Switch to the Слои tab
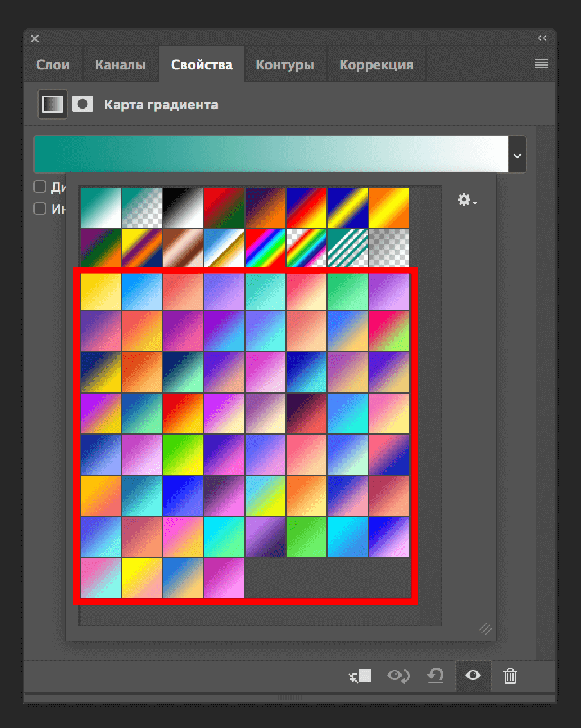Image resolution: width=581 pixels, height=728 pixels. [53, 64]
